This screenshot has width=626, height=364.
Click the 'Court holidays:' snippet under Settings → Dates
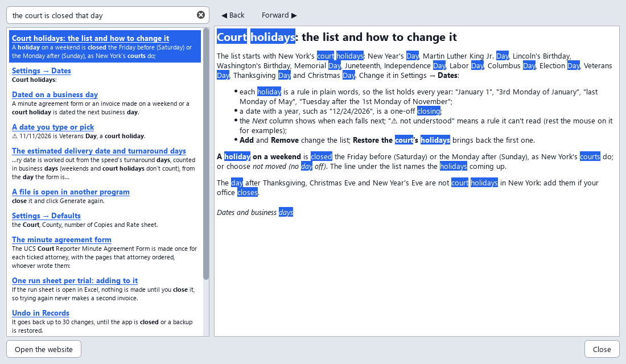point(34,80)
